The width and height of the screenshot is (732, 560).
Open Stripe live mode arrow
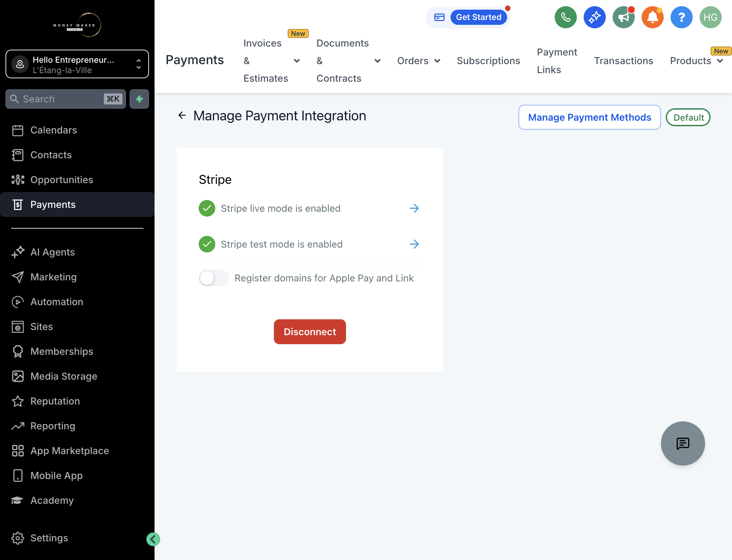pyautogui.click(x=414, y=208)
